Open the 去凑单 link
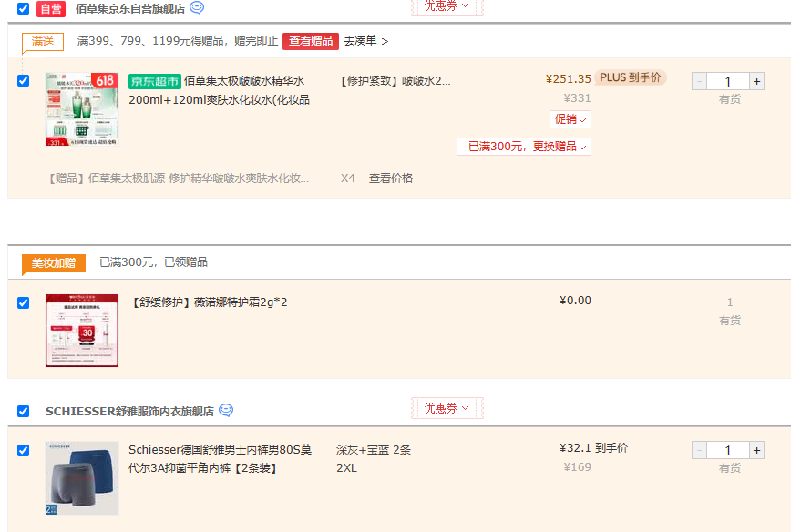 (366, 41)
